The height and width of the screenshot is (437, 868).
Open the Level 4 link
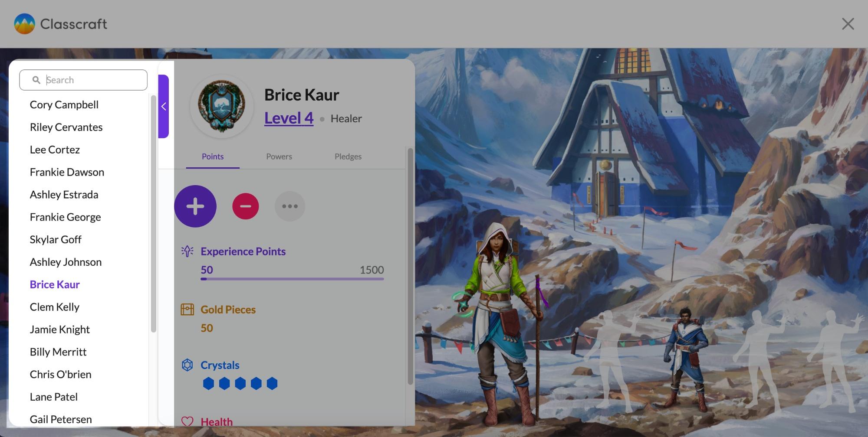[289, 118]
